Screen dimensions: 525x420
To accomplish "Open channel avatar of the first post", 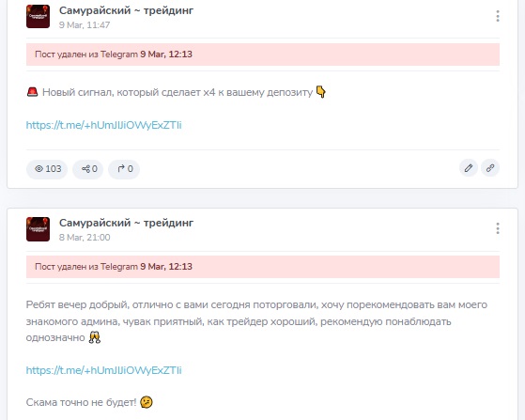I will click(x=38, y=16).
